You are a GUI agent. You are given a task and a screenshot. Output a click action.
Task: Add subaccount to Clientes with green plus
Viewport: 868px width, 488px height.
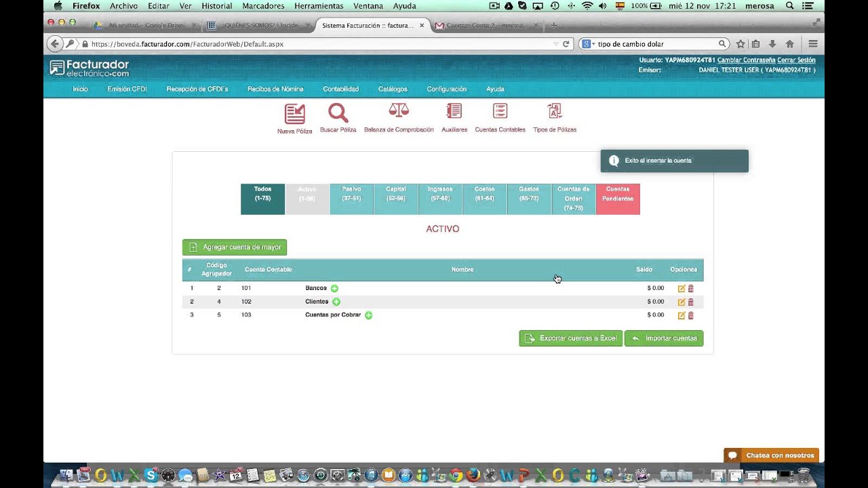336,302
